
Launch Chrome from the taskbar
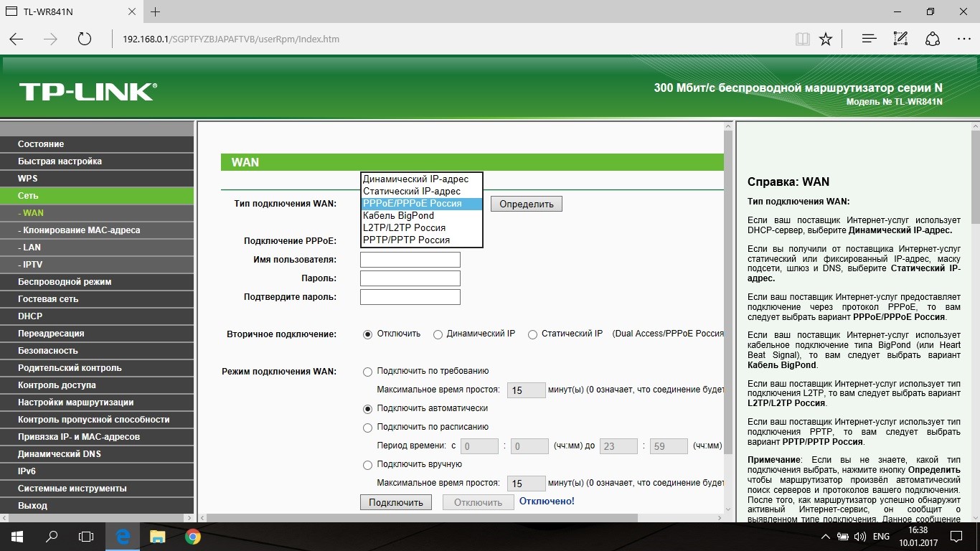[x=192, y=536]
